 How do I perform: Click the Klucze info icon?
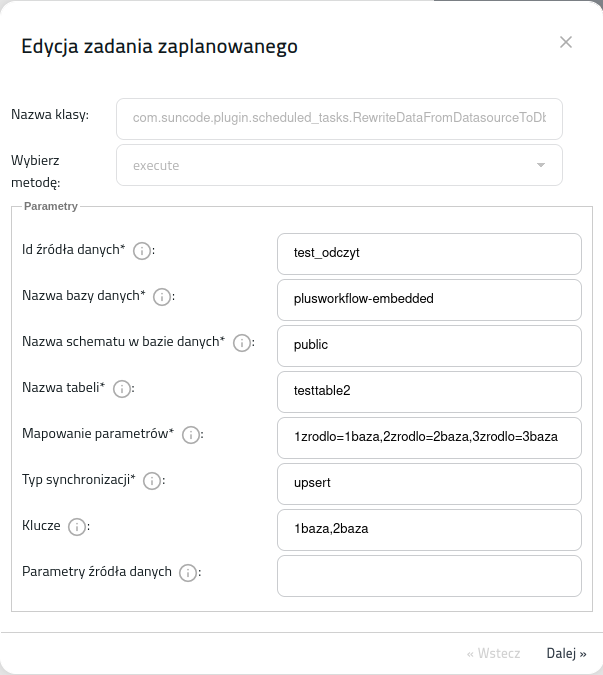coord(77,527)
